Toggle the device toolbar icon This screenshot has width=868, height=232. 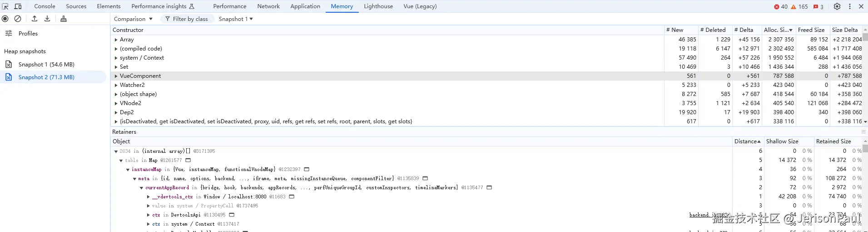(x=18, y=6)
